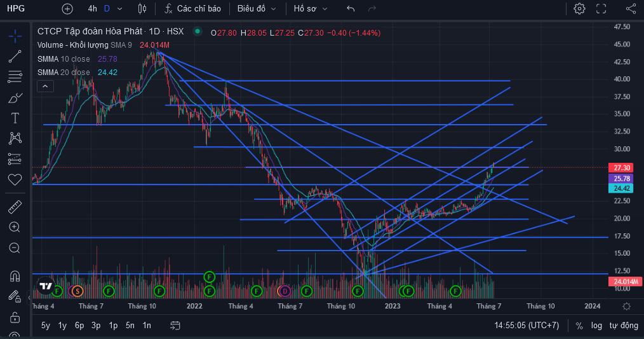Open price scale settings gear
644x339 pixels.
point(626,306)
